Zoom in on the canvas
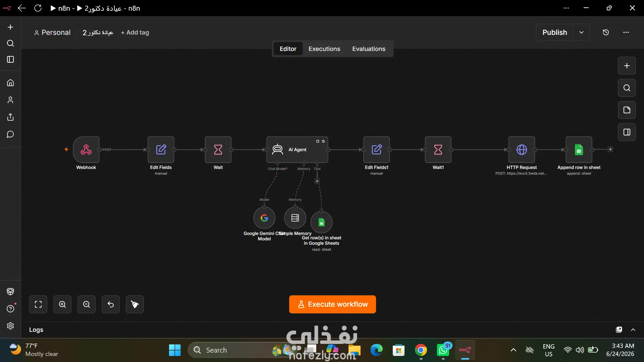This screenshot has height=362, width=644. click(x=62, y=304)
